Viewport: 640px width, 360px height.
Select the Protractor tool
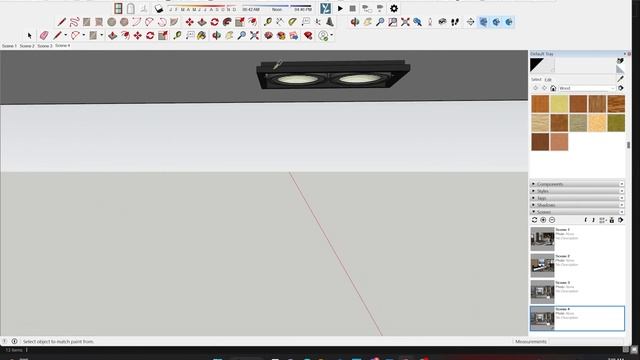pyautogui.click(x=292, y=22)
